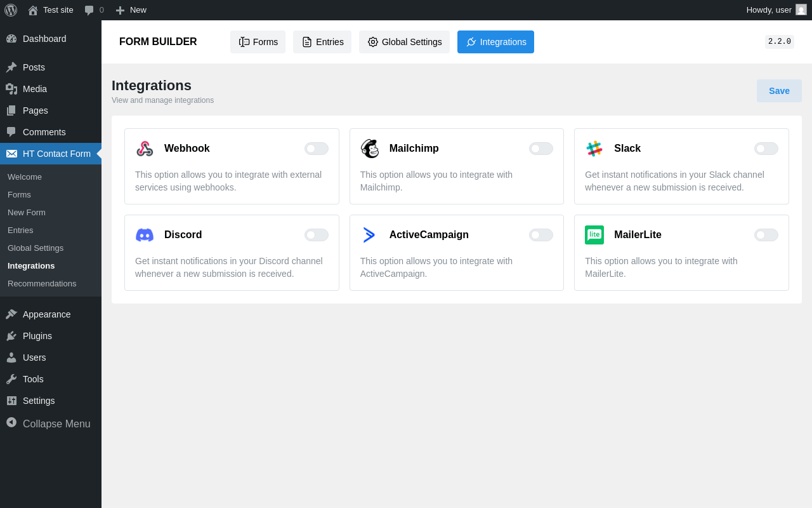Click 'View and manage integrations' subtitle
This screenshot has width=812, height=508.
[162, 100]
